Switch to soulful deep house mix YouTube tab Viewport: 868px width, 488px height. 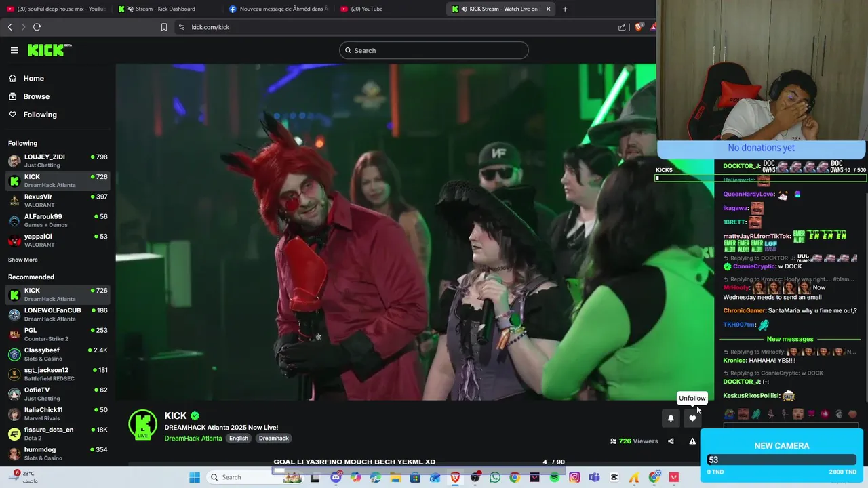pyautogui.click(x=56, y=9)
